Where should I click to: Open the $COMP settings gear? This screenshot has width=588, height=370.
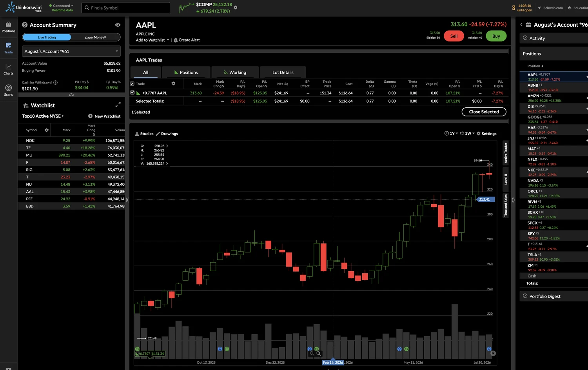click(x=235, y=7)
